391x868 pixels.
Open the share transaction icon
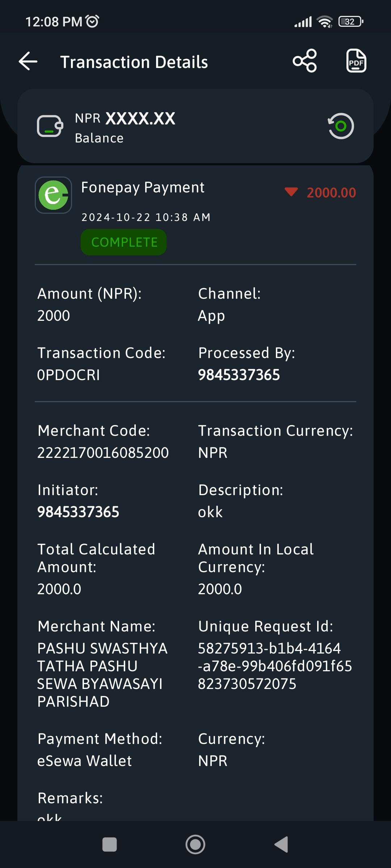(x=305, y=61)
